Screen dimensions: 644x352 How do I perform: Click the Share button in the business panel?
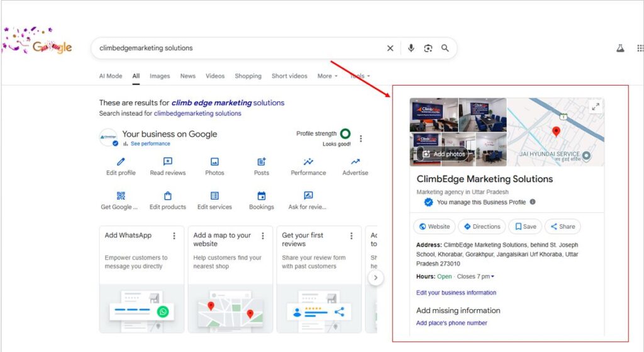tap(563, 227)
